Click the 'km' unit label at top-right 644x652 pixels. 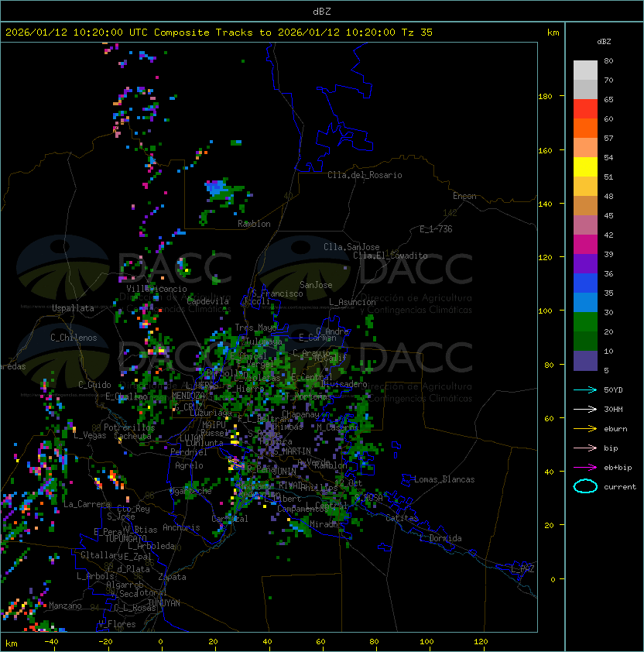553,33
